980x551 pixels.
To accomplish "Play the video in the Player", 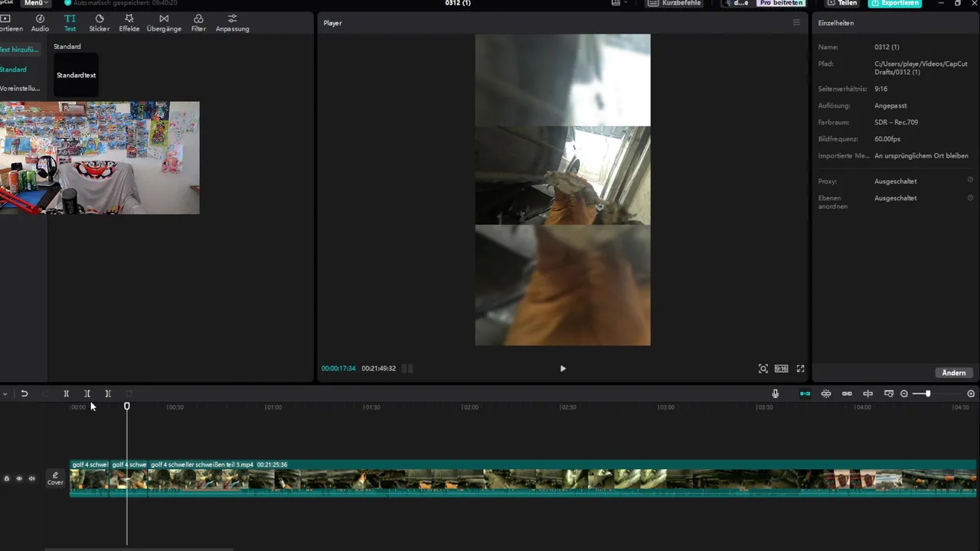I will (x=563, y=369).
